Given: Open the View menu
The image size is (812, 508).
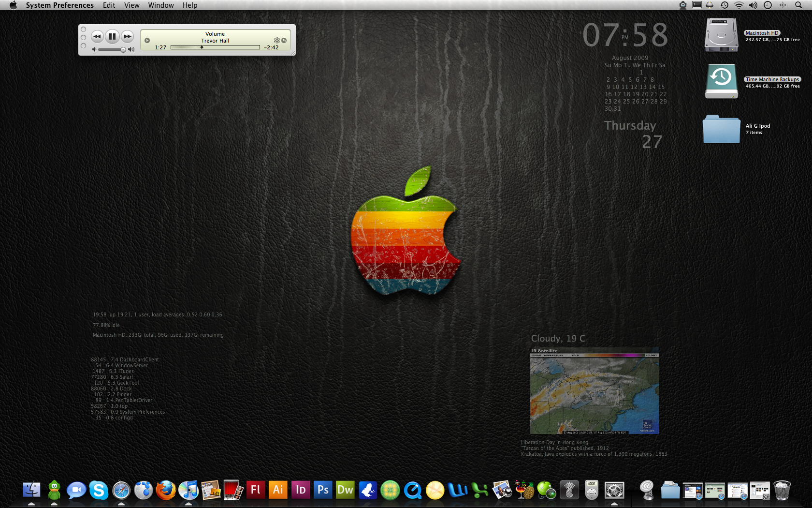Looking at the screenshot, I should point(131,5).
